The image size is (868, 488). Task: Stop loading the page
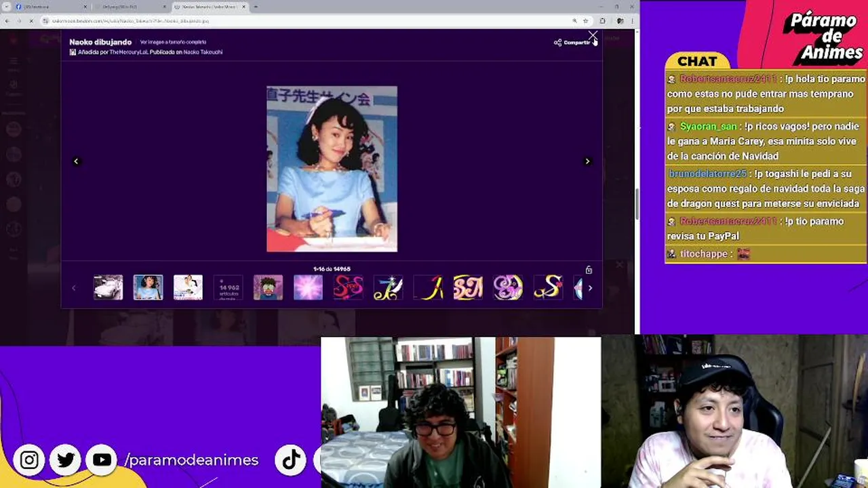(x=31, y=21)
